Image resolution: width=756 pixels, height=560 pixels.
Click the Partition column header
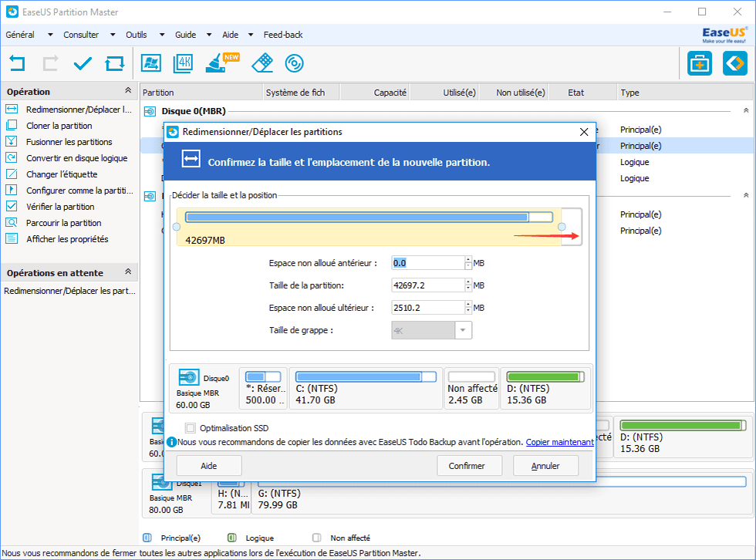201,93
